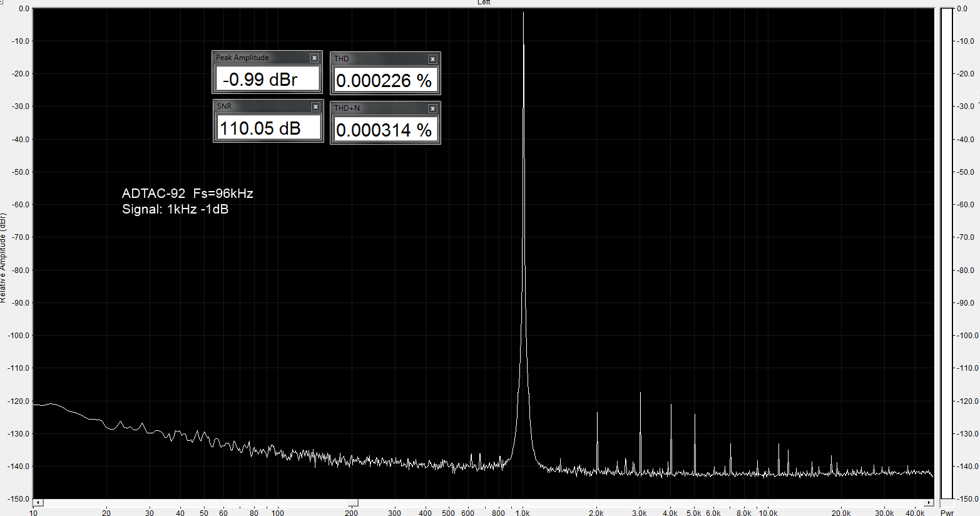Close the Peak Amplitude readout window
This screenshot has height=516, width=980.
[x=314, y=58]
